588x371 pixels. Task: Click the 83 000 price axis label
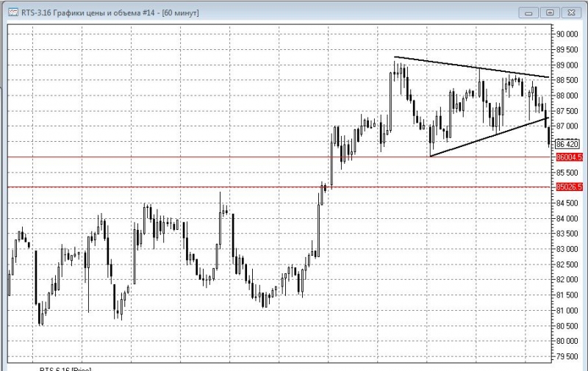567,249
